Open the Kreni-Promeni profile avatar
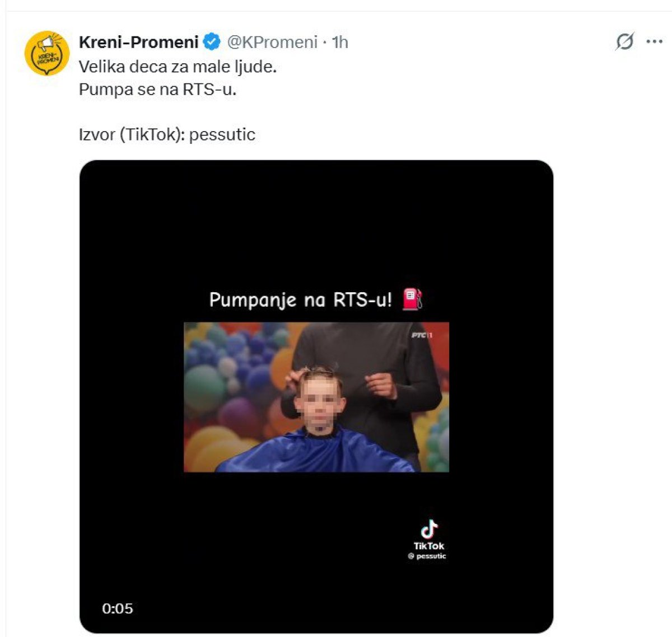The width and height of the screenshot is (672, 637). click(x=46, y=54)
